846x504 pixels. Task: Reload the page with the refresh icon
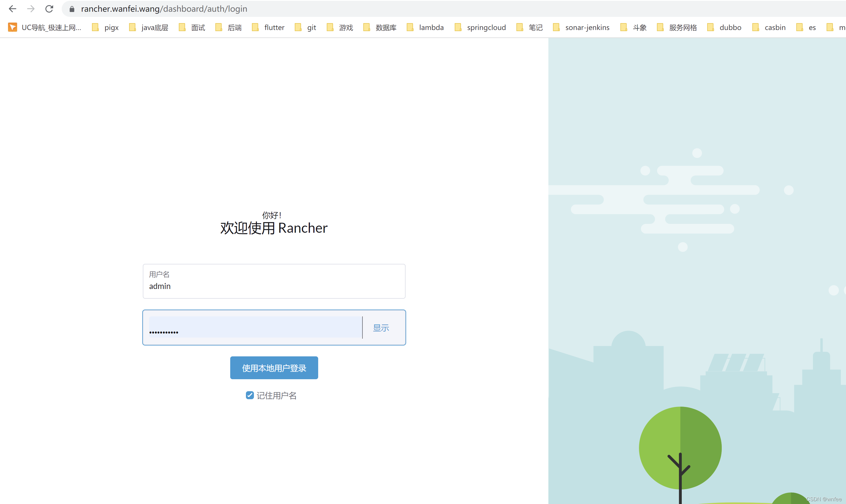(x=49, y=9)
